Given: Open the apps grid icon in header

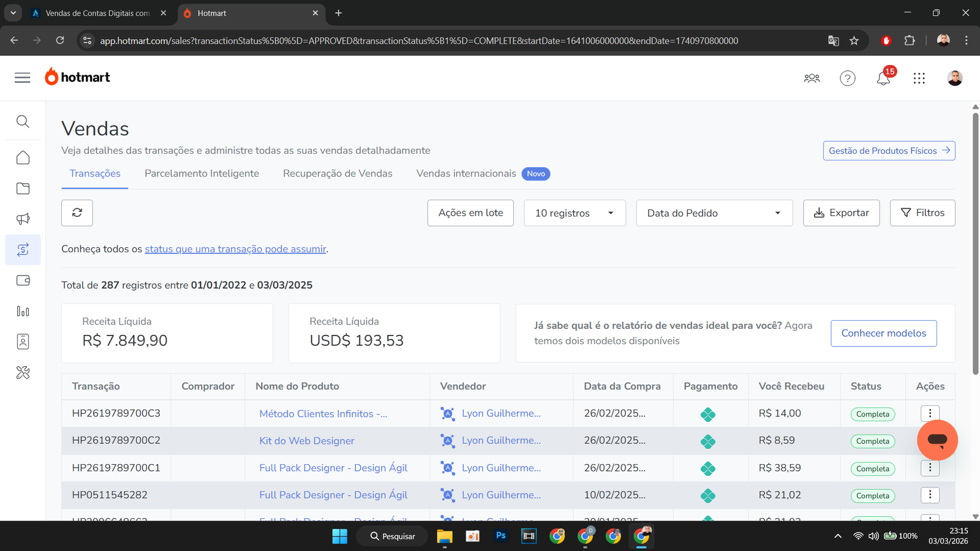Looking at the screenshot, I should [x=919, y=78].
